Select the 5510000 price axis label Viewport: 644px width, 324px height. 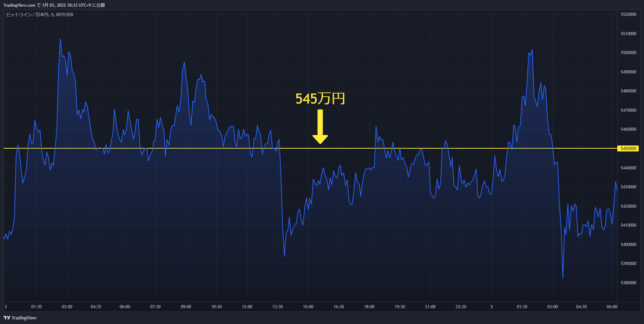pos(628,34)
